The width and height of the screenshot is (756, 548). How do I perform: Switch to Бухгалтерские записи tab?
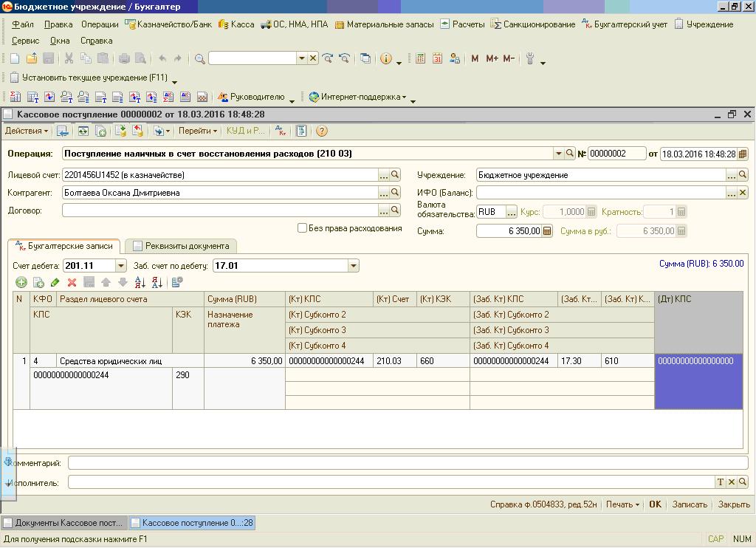[64, 246]
